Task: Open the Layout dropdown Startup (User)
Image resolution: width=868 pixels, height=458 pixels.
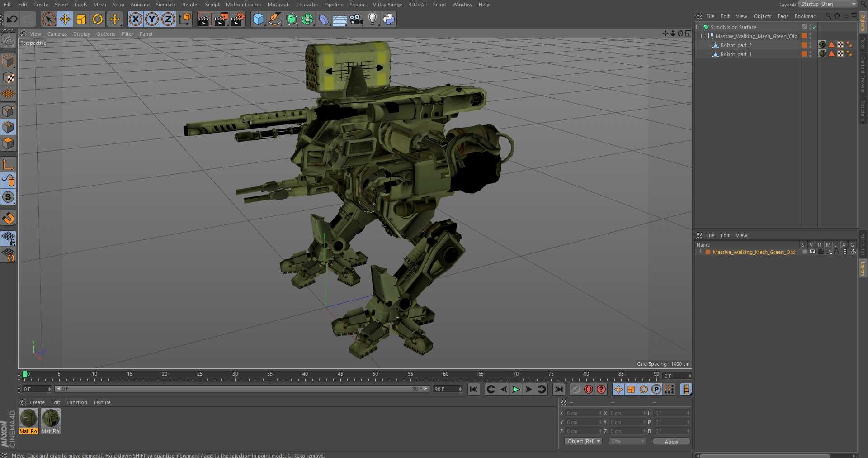Action: click(828, 4)
